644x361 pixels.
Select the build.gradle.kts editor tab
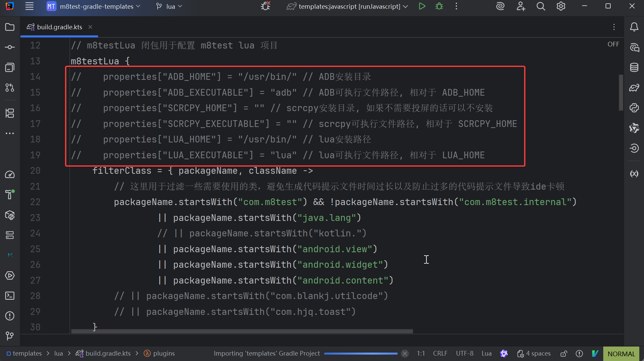[x=59, y=27]
